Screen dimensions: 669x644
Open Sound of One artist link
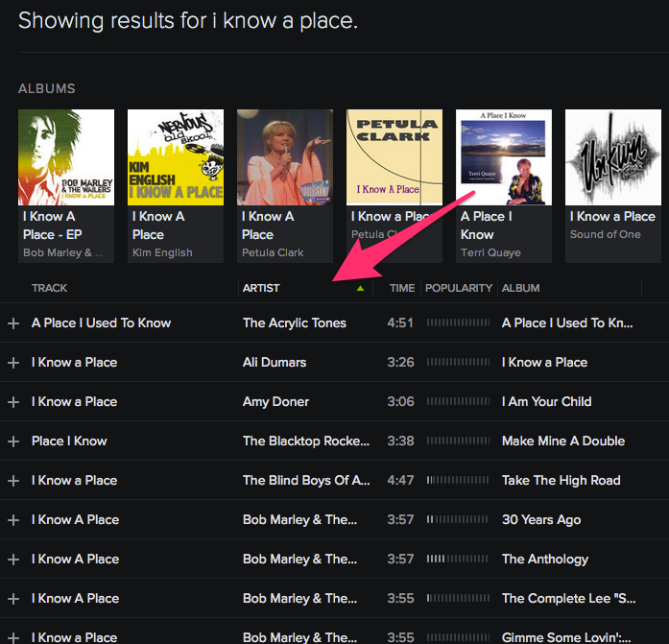point(605,234)
